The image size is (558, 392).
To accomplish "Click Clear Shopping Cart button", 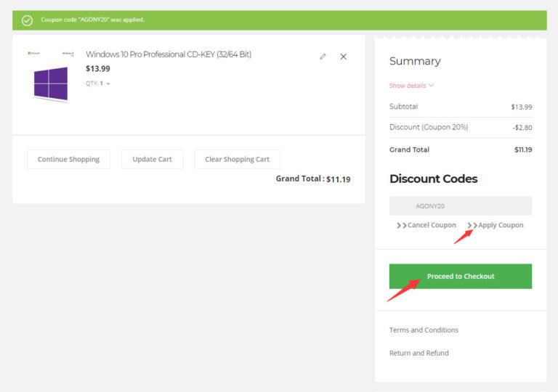I will tap(238, 160).
